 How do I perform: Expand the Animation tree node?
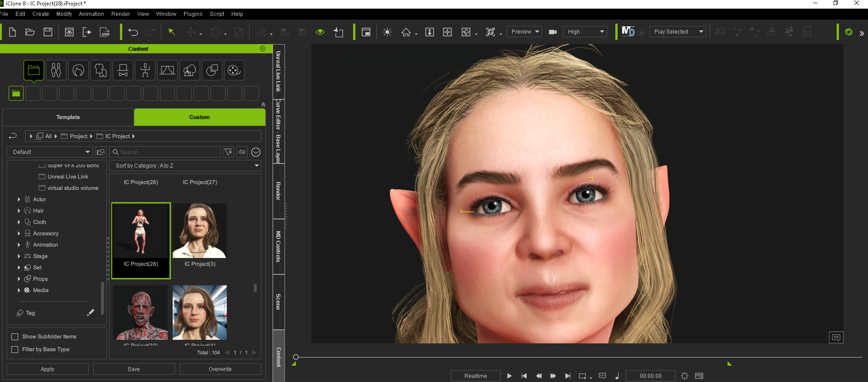pos(19,245)
